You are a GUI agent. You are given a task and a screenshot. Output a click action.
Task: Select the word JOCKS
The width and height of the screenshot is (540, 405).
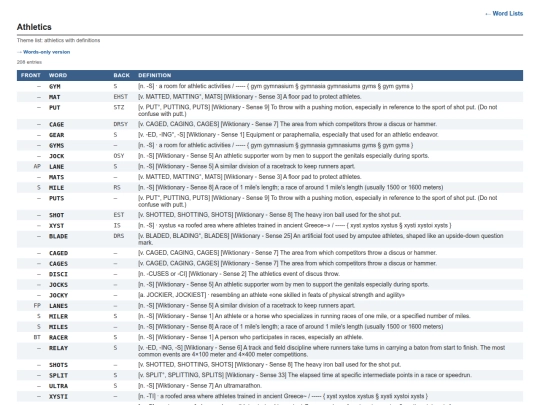[58, 285]
